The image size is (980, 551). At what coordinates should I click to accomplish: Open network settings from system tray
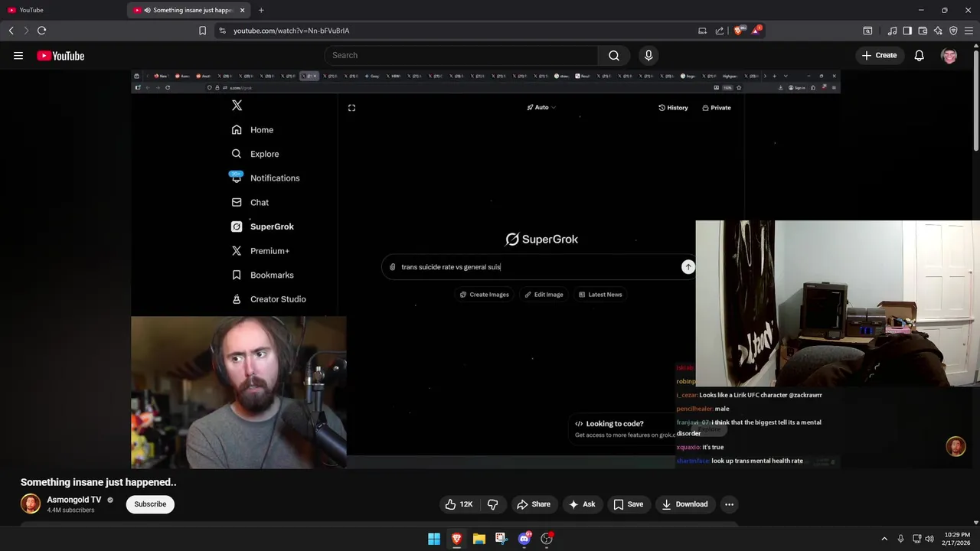pyautogui.click(x=916, y=539)
